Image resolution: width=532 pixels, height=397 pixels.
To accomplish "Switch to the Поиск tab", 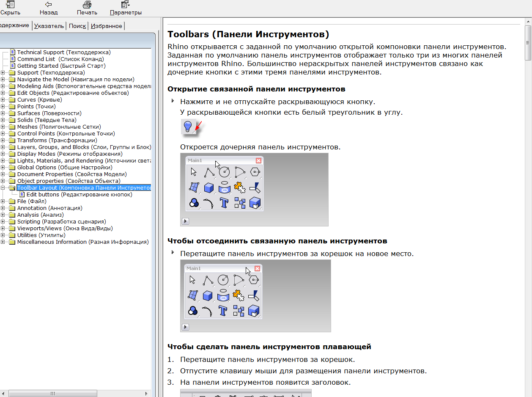I will point(77,26).
